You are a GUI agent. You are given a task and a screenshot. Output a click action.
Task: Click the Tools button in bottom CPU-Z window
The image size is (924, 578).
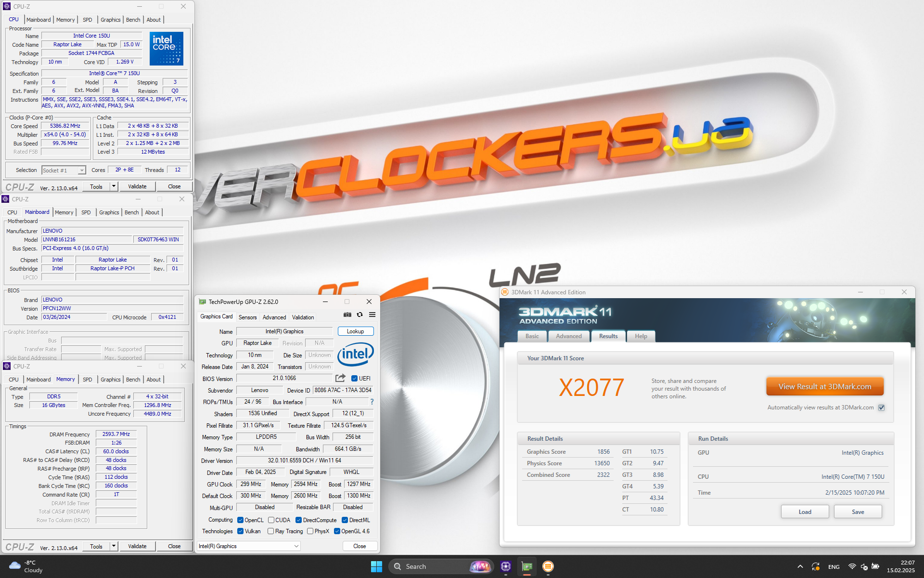96,546
